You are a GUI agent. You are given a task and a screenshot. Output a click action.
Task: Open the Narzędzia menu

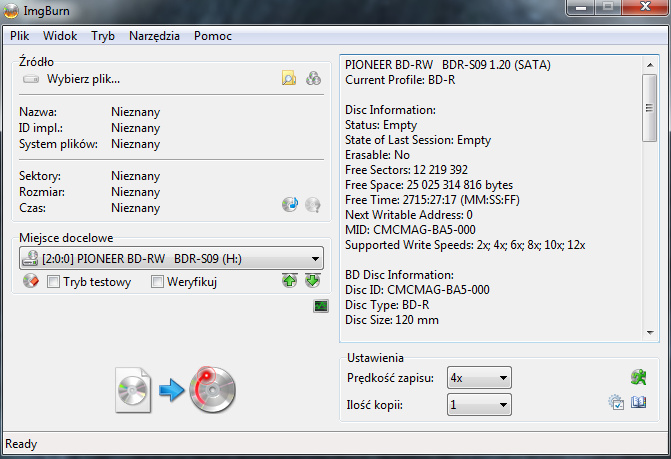pyautogui.click(x=154, y=36)
